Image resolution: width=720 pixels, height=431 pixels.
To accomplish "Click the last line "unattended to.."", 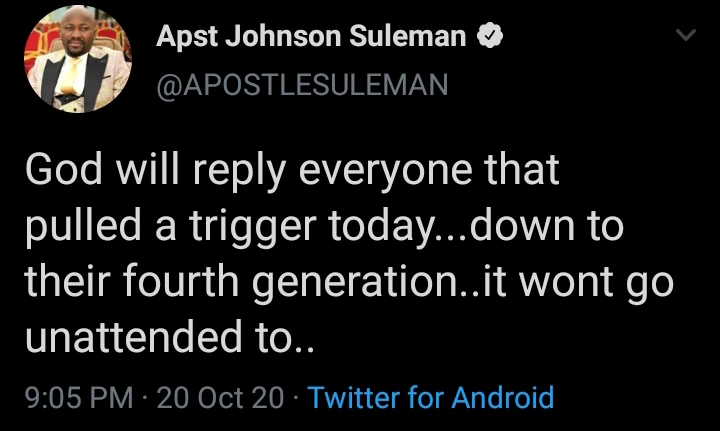I will coord(170,340).
